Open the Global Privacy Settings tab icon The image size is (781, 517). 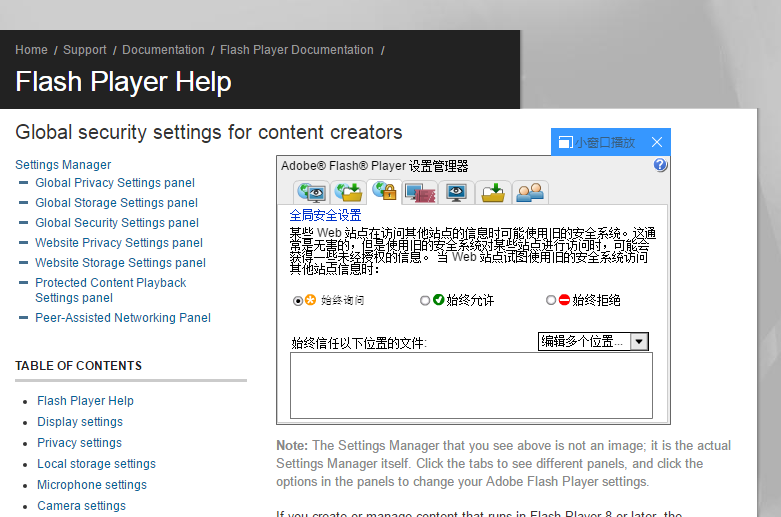pyautogui.click(x=312, y=192)
